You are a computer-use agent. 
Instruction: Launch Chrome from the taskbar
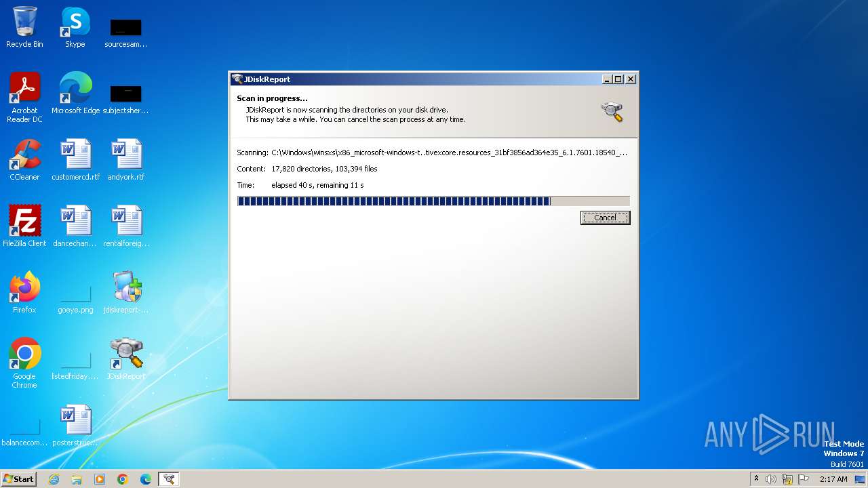click(123, 479)
